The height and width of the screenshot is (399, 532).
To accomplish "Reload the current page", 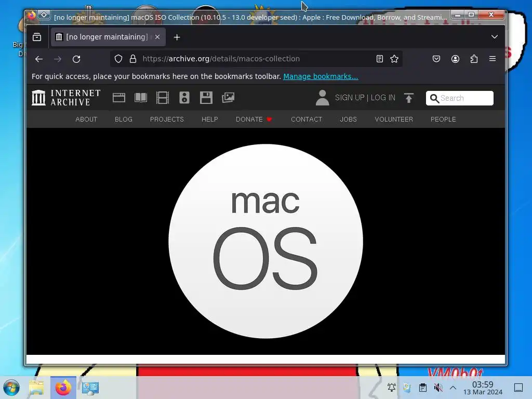I will (x=77, y=59).
